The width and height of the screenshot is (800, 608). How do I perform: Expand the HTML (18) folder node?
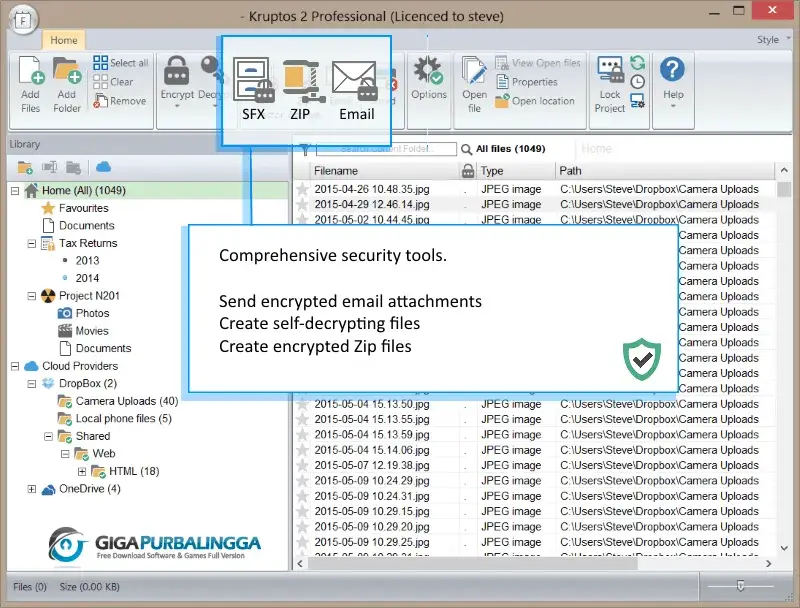point(82,471)
